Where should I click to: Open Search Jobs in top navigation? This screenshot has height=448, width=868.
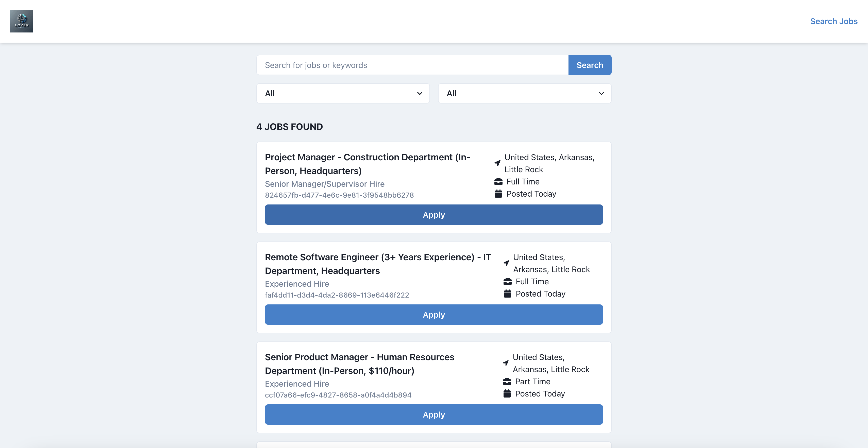tap(833, 21)
